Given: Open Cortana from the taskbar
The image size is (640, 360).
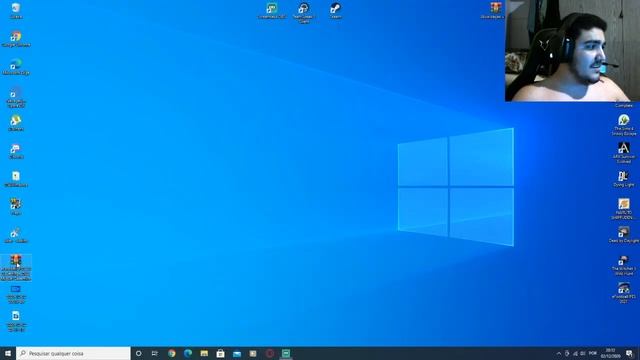Looking at the screenshot, I should [x=138, y=353].
